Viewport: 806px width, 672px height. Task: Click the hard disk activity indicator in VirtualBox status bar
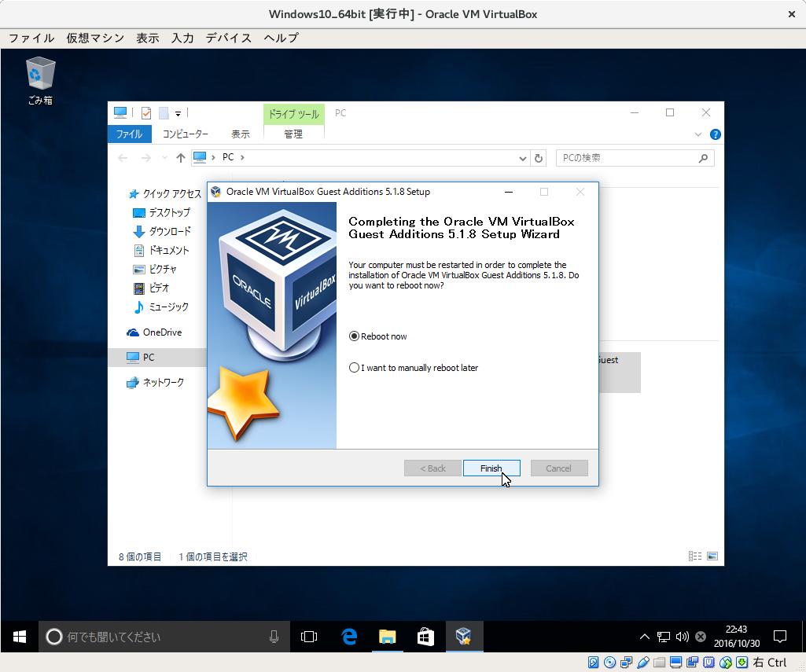point(593,663)
